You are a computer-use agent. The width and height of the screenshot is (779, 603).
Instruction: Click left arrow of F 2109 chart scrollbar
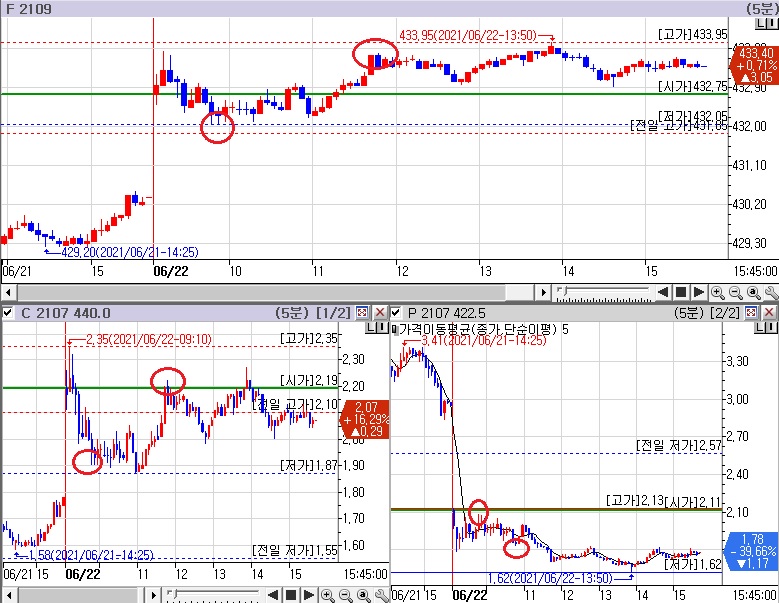pyautogui.click(x=8, y=292)
